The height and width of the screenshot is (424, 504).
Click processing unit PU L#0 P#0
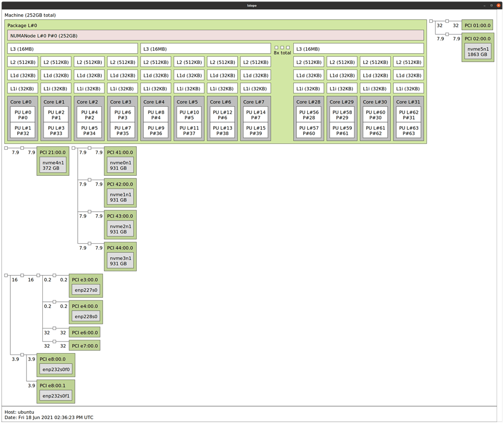point(23,115)
